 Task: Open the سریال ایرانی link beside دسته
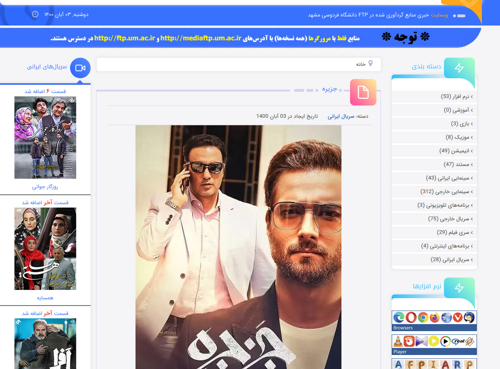click(341, 116)
